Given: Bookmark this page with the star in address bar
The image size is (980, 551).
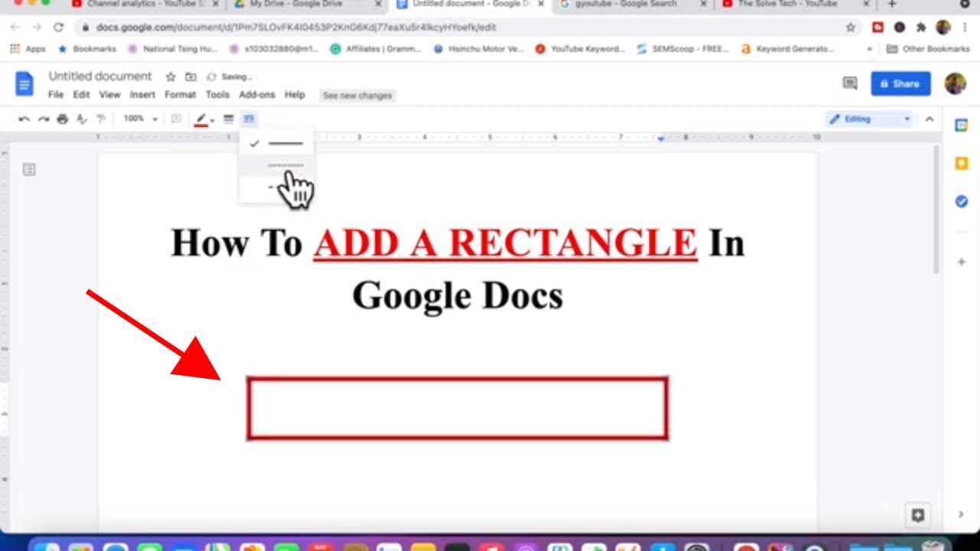Looking at the screenshot, I should [x=851, y=28].
